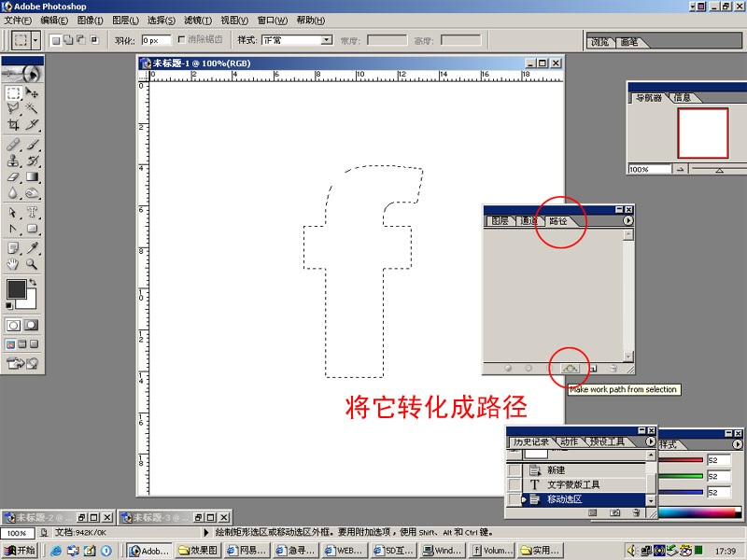Screen dimensions: 747x560
Task: Expand the status bar info triangle menu
Action: 206,532
